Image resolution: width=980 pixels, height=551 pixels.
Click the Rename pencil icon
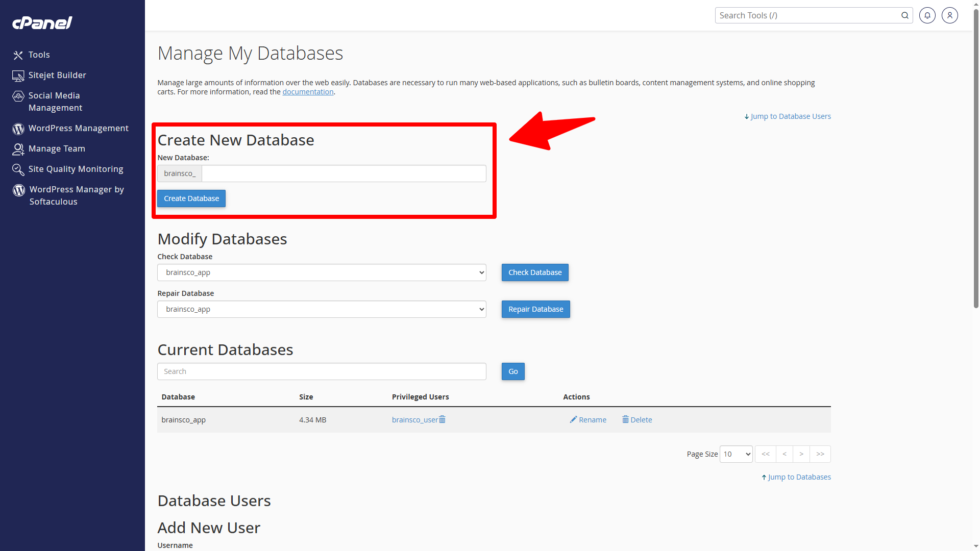pos(573,419)
